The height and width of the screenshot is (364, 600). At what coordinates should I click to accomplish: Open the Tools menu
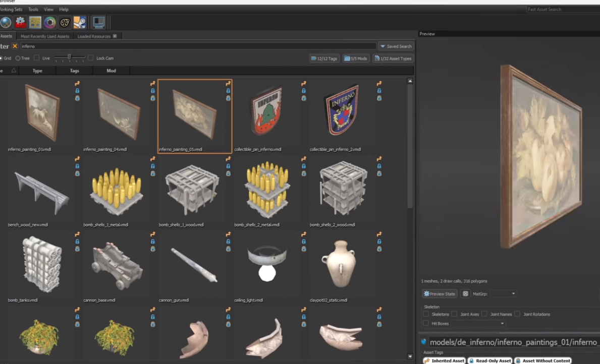33,10
